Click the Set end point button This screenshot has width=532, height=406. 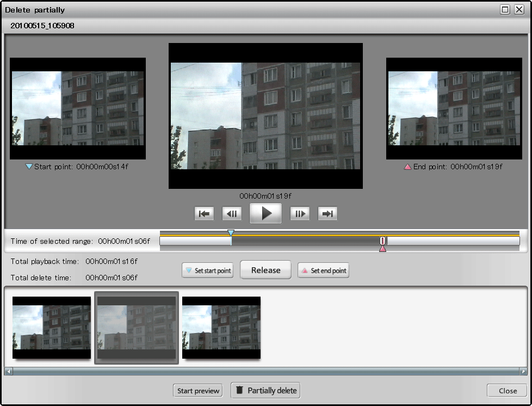[323, 270]
